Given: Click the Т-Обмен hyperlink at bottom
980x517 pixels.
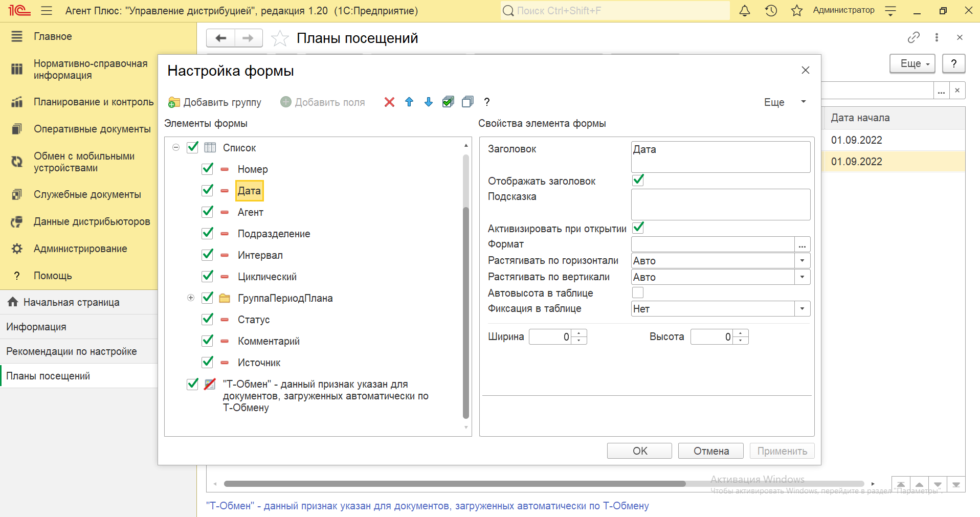Looking at the screenshot, I should coord(427,506).
